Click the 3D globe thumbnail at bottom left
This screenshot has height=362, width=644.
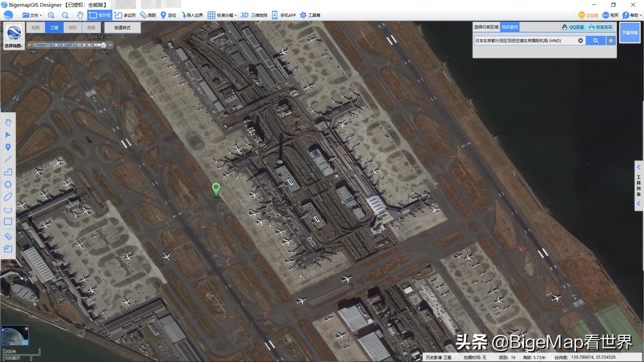[15, 335]
